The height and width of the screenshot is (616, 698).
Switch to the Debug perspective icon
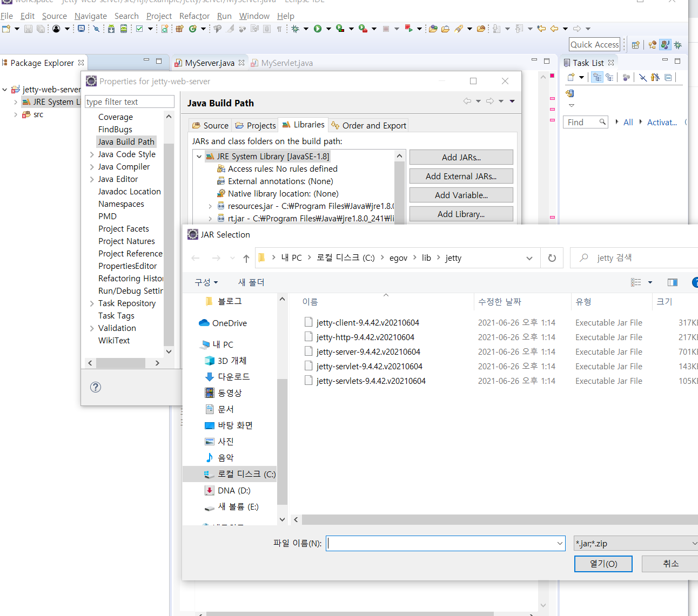[x=677, y=45]
